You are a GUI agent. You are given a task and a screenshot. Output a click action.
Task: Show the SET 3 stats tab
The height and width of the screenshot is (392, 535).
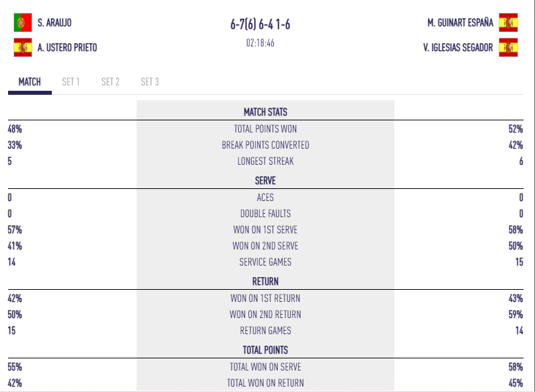coord(149,82)
